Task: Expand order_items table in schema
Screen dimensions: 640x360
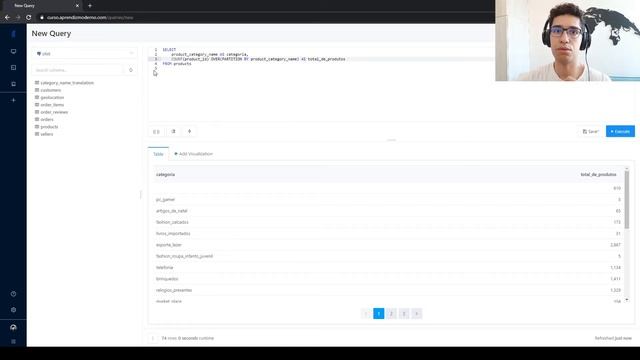Action: 50,105
